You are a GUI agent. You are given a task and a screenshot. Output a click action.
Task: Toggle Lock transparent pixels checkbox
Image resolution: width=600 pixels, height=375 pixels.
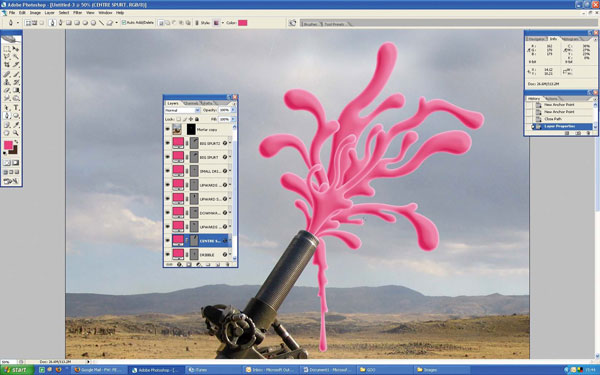(x=179, y=119)
